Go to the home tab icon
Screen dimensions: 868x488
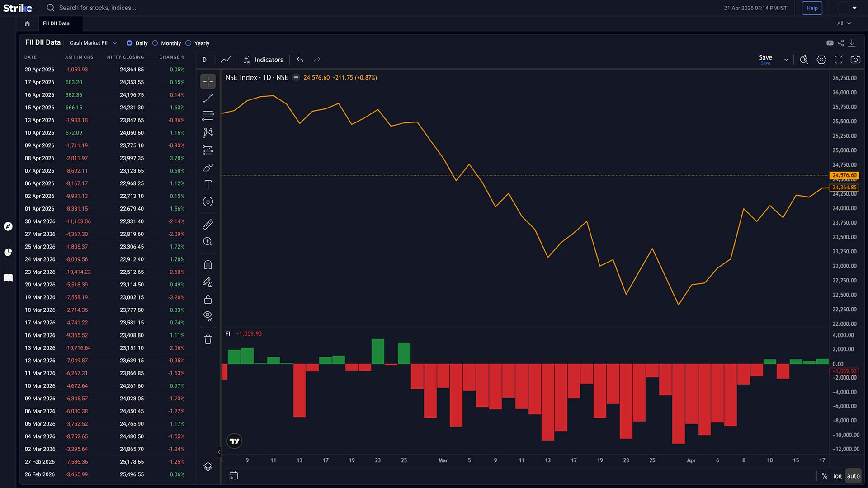click(x=28, y=23)
